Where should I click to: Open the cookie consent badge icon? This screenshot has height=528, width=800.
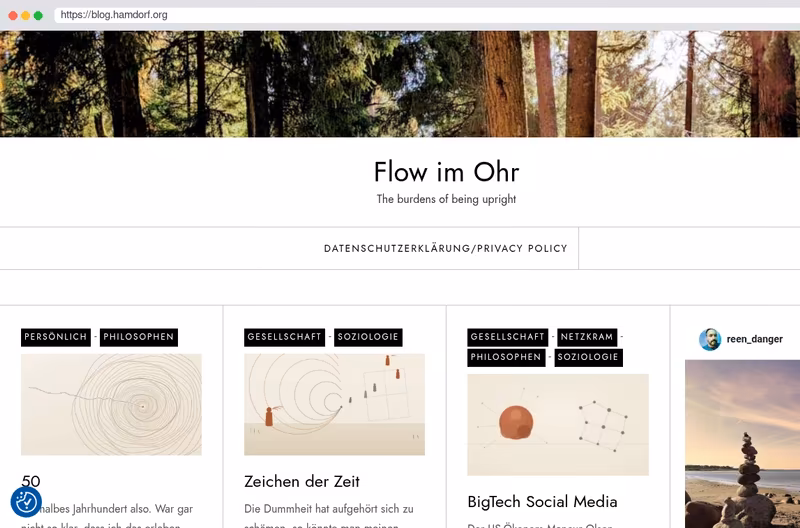[26, 502]
